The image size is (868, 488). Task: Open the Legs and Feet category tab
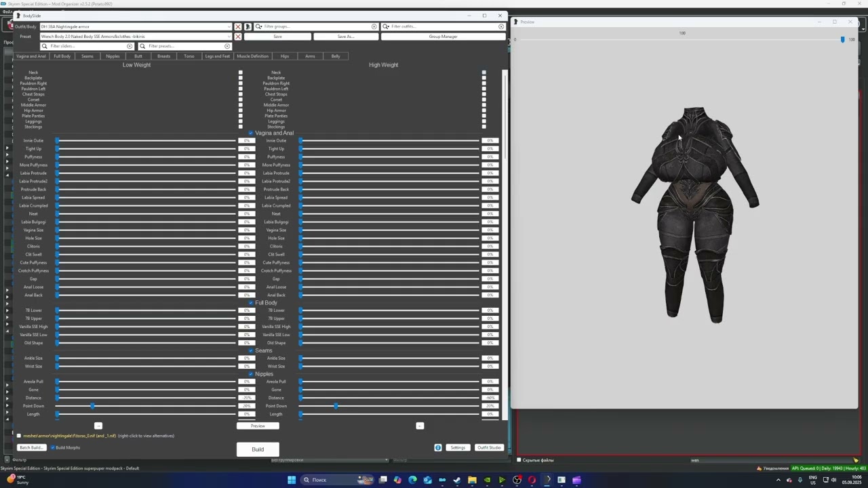tap(218, 56)
